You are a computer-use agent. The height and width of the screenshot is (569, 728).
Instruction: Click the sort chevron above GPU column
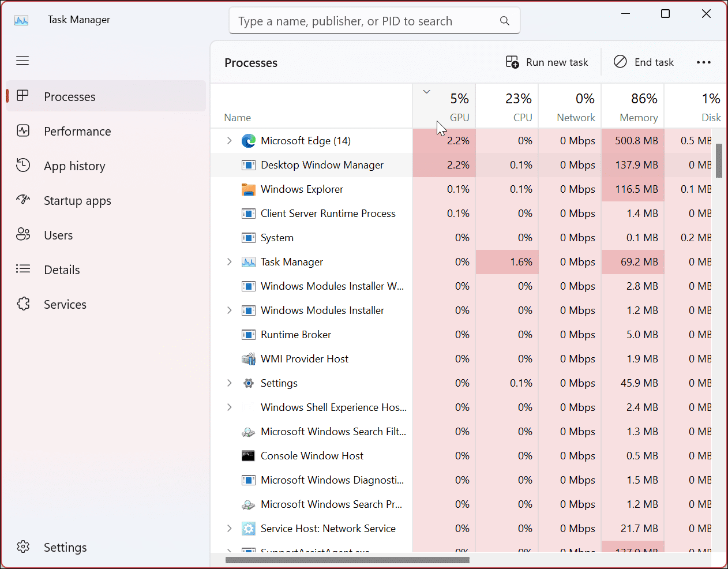point(427,92)
